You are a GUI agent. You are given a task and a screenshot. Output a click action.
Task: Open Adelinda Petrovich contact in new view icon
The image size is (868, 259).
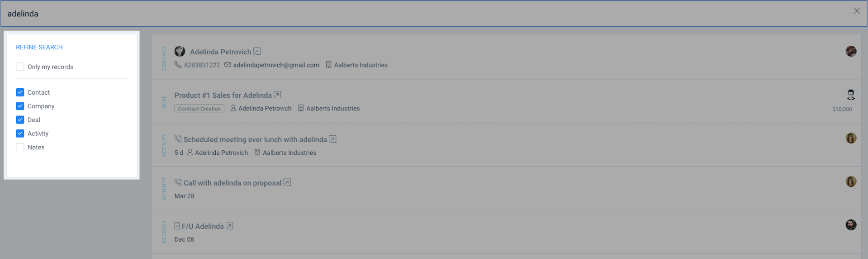point(257,52)
